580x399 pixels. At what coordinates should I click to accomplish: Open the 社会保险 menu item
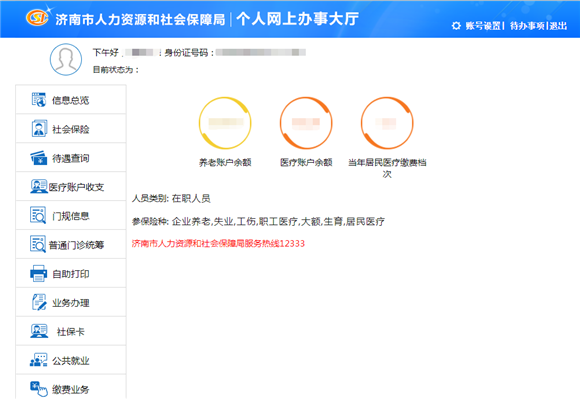[71, 128]
